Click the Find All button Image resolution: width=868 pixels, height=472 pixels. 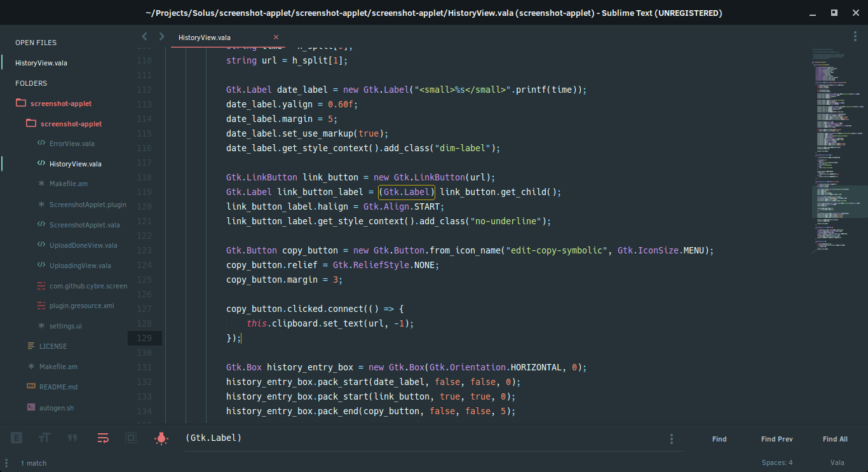835,439
